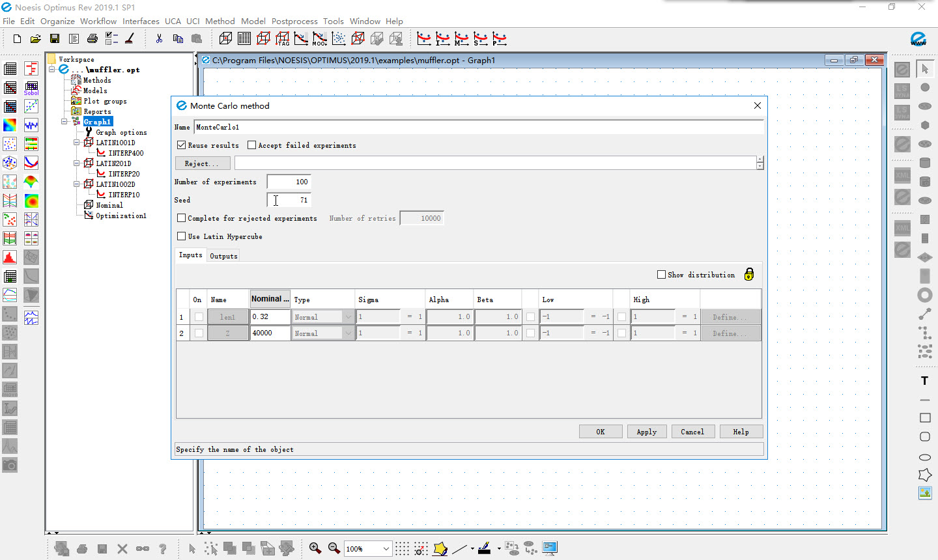Screen dimensions: 938x560
Task: Click the Help button in dialog
Action: click(x=741, y=432)
